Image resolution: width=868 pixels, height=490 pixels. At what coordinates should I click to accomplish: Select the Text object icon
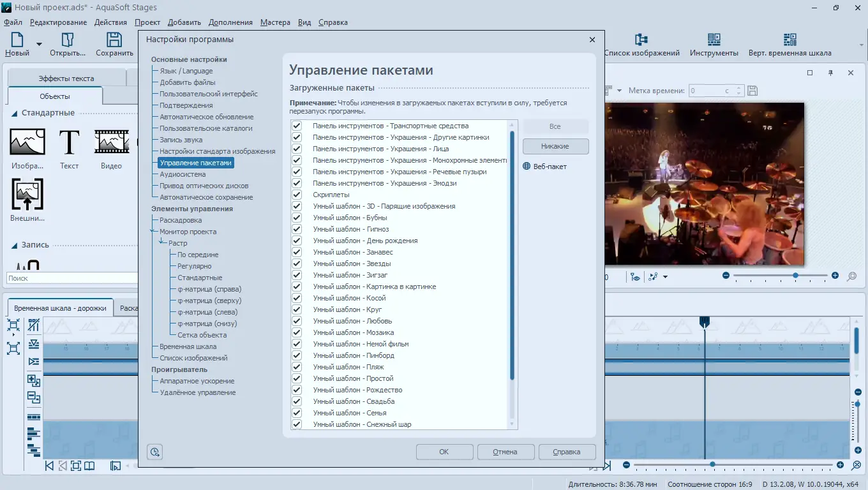69,141
